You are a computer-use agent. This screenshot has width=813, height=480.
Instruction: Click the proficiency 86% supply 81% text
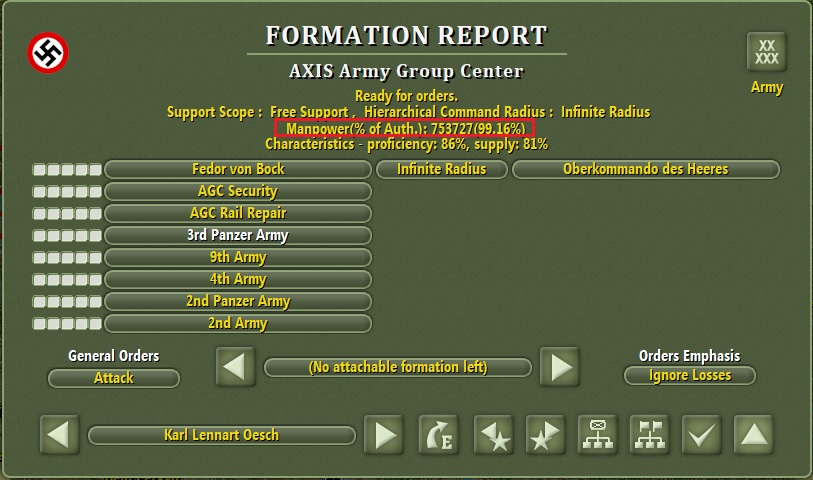[x=406, y=144]
